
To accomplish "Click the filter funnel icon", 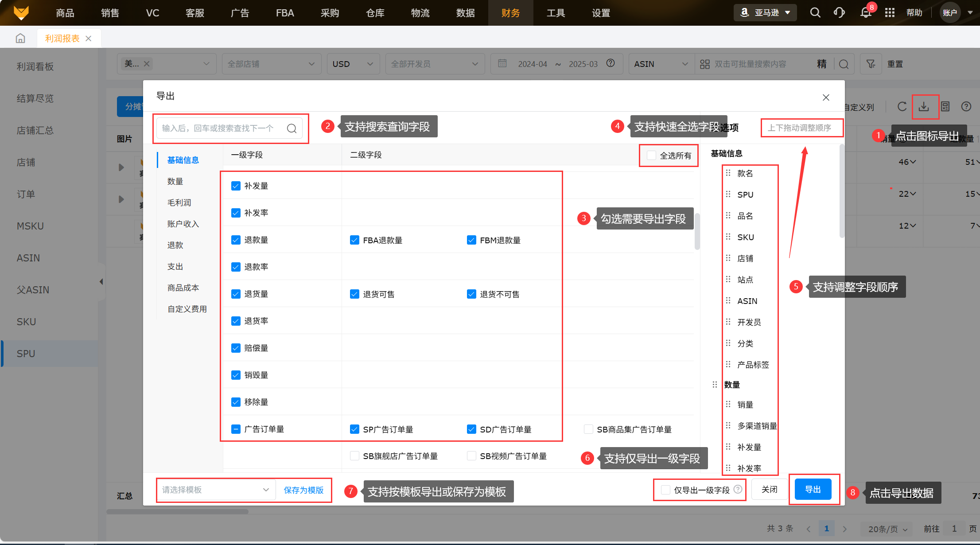I will (x=871, y=64).
